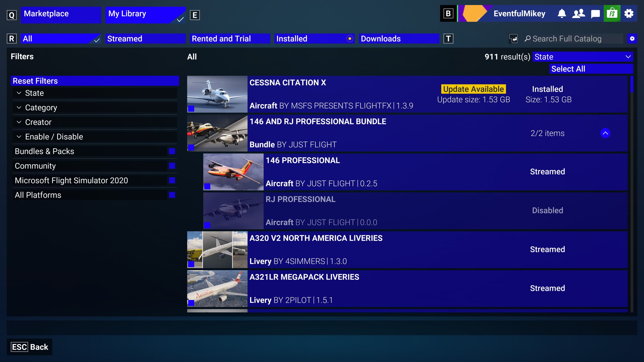Click the T key navigation icon
Viewport: 644px width, 362px height.
pyautogui.click(x=448, y=39)
